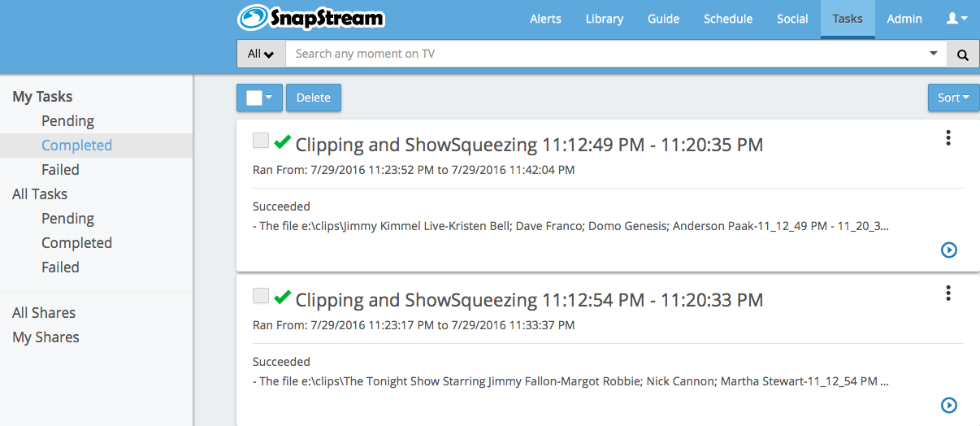The width and height of the screenshot is (980, 426).
Task: Open the Sort dropdown
Action: tap(953, 98)
